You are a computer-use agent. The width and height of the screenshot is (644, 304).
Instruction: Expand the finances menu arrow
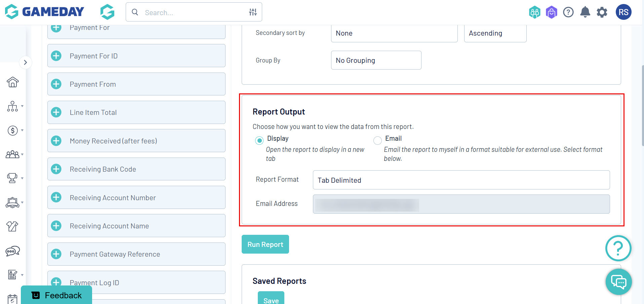point(22,130)
